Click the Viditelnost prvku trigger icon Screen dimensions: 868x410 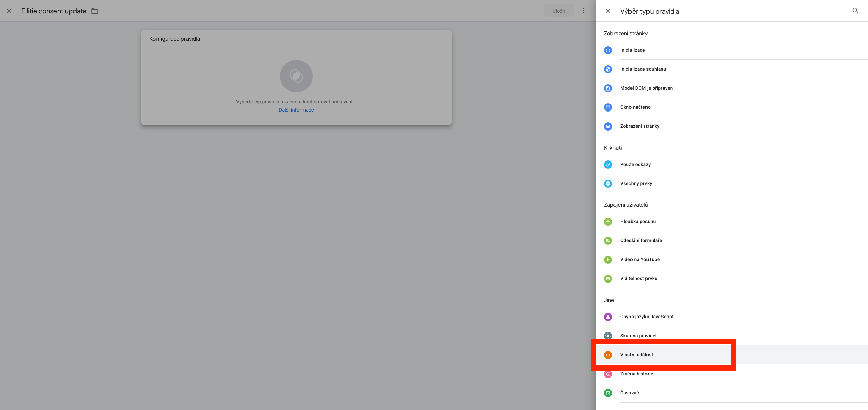(608, 278)
